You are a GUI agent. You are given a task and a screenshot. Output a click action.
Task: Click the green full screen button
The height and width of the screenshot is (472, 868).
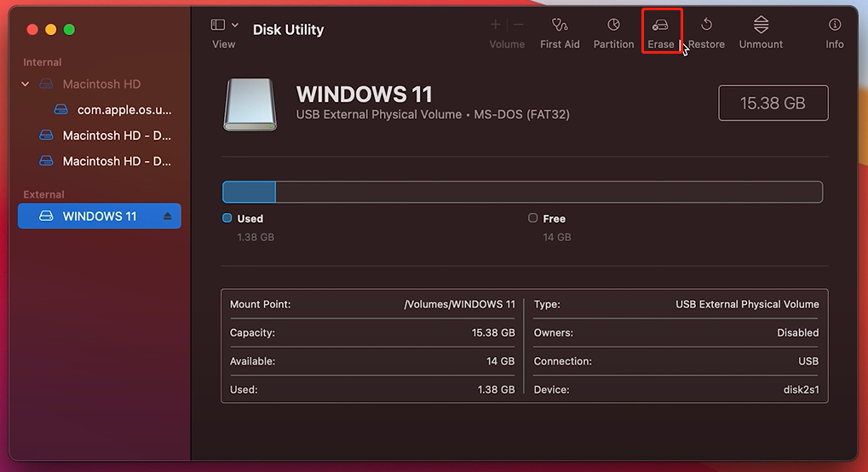click(69, 29)
